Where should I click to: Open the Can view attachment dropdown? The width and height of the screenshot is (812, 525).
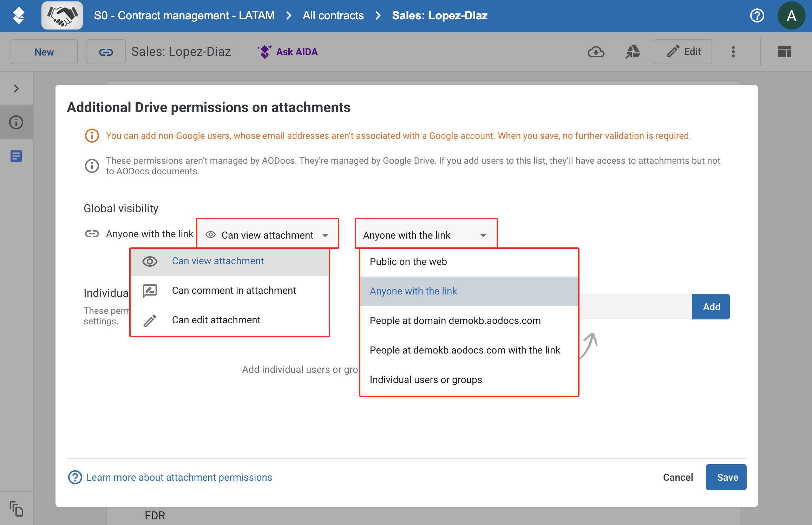[268, 235]
